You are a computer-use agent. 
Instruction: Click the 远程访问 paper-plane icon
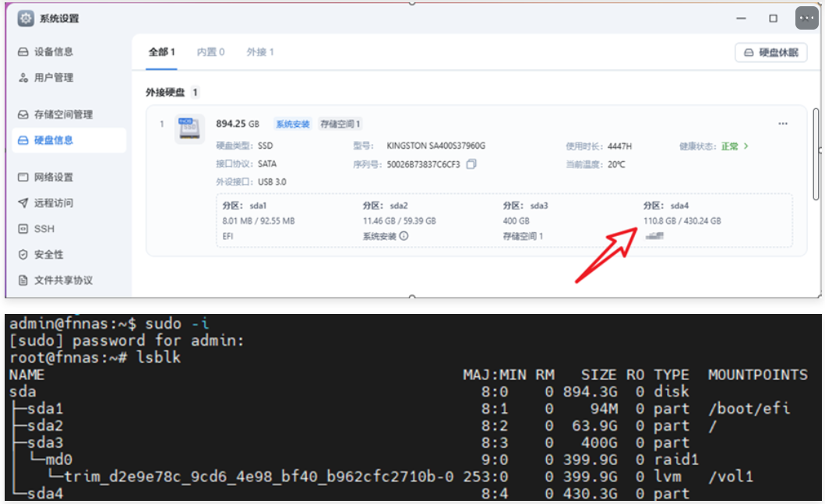(x=23, y=203)
